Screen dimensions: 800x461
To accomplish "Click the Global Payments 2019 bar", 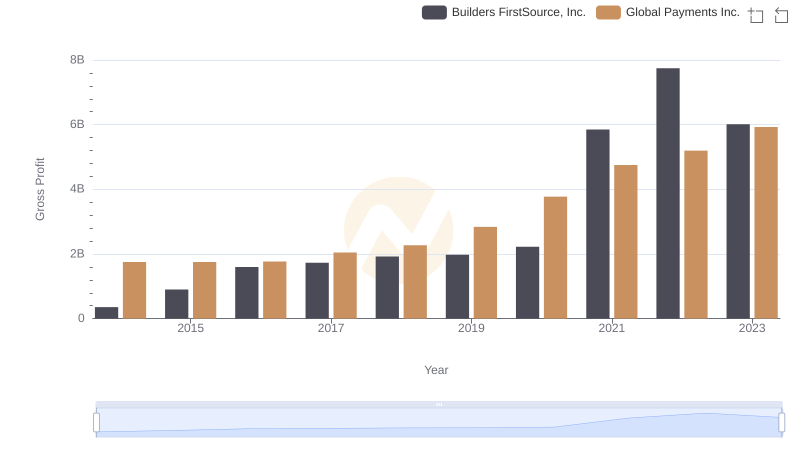I will click(485, 273).
